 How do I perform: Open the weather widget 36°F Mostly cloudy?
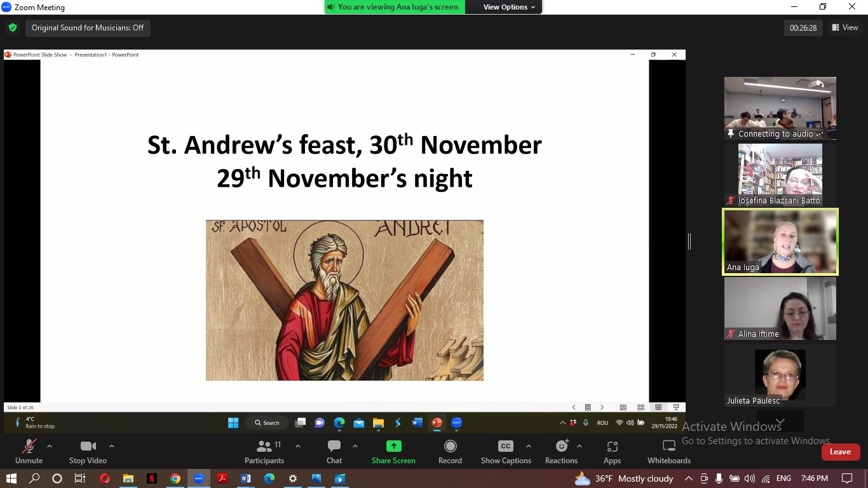(x=624, y=478)
